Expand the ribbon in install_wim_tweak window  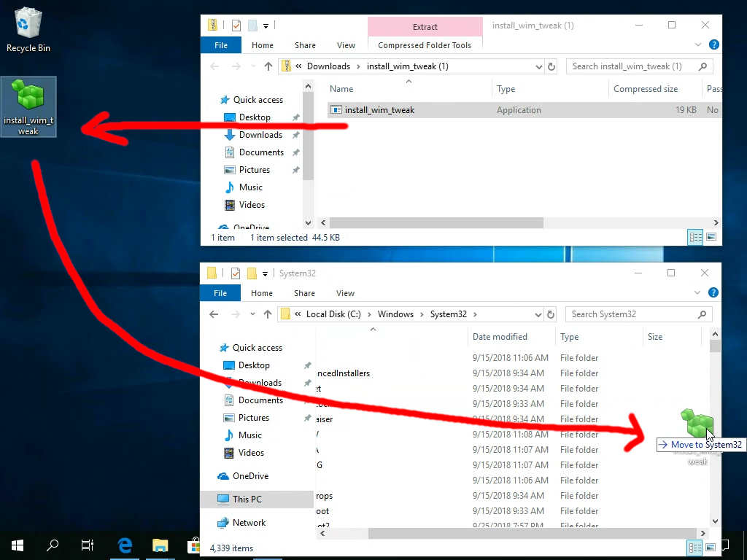pyautogui.click(x=698, y=44)
